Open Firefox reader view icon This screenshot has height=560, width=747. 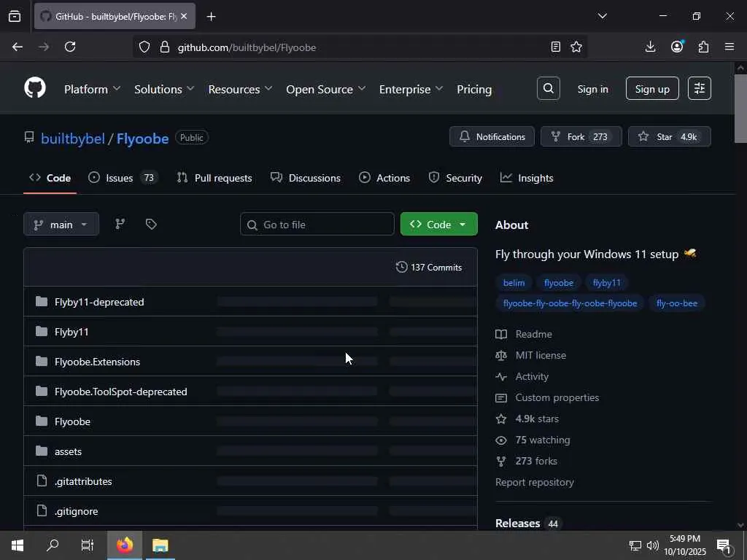(x=555, y=47)
